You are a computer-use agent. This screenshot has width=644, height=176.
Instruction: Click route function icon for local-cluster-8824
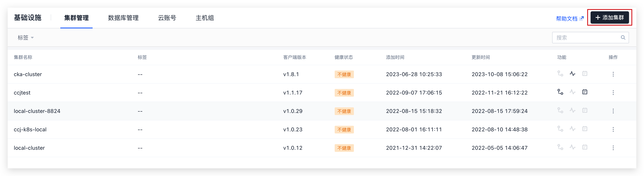[560, 110]
